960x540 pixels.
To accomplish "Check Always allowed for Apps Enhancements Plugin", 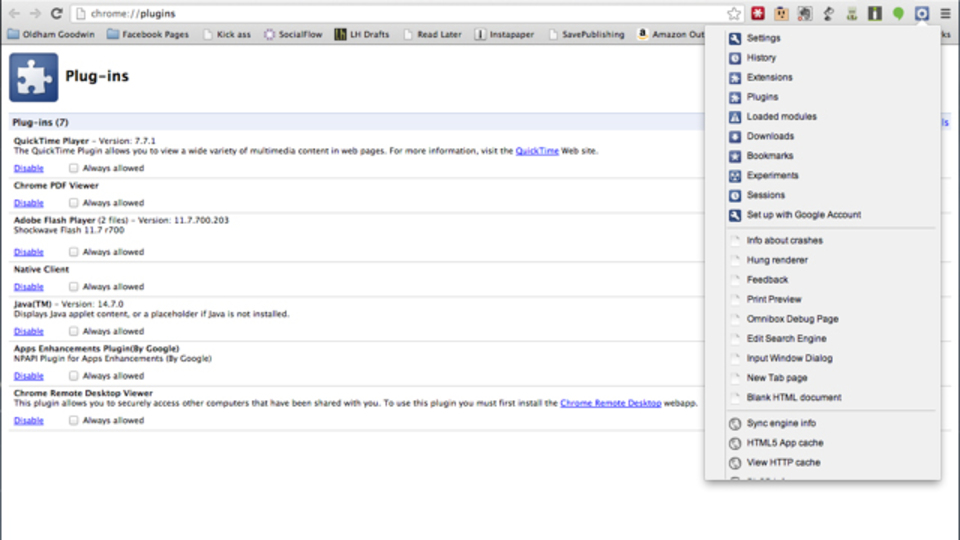I will pos(73,376).
